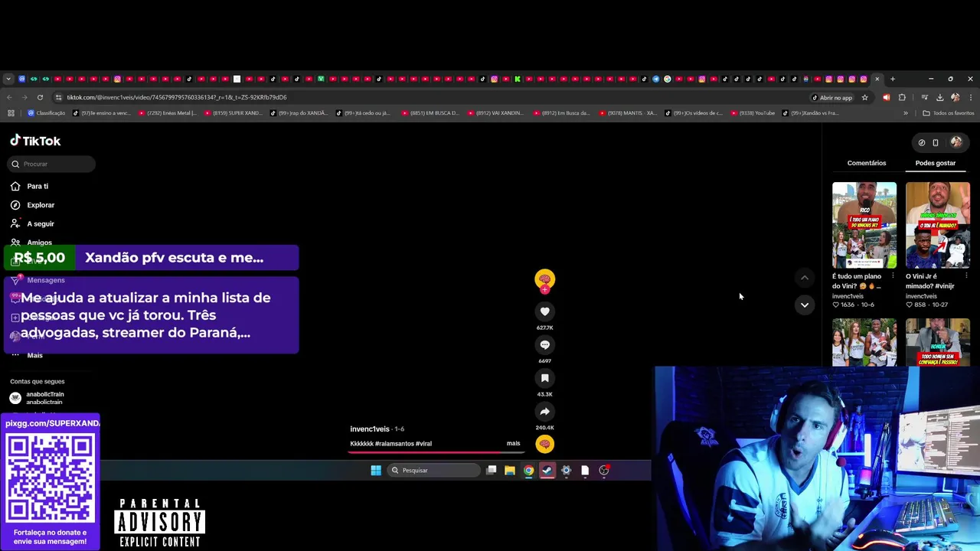Screen dimensions: 980x551
Task: Go to previous video with up chevron
Action: pos(804,278)
